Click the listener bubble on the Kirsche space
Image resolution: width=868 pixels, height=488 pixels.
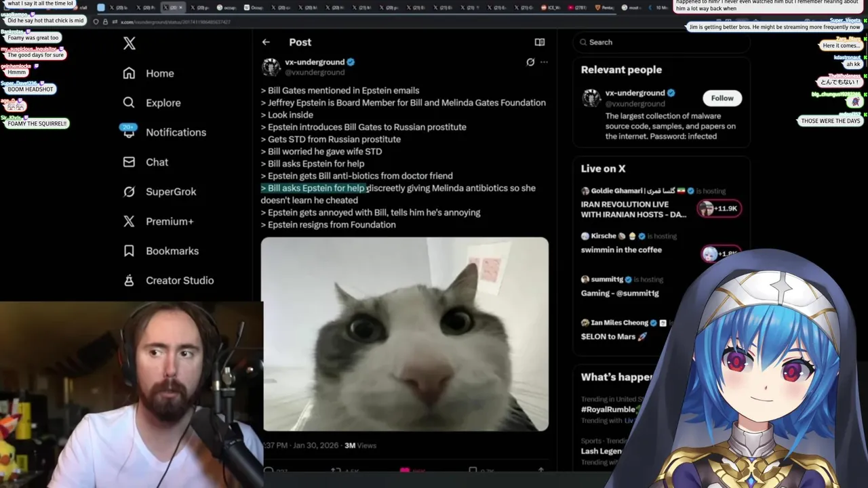click(719, 253)
